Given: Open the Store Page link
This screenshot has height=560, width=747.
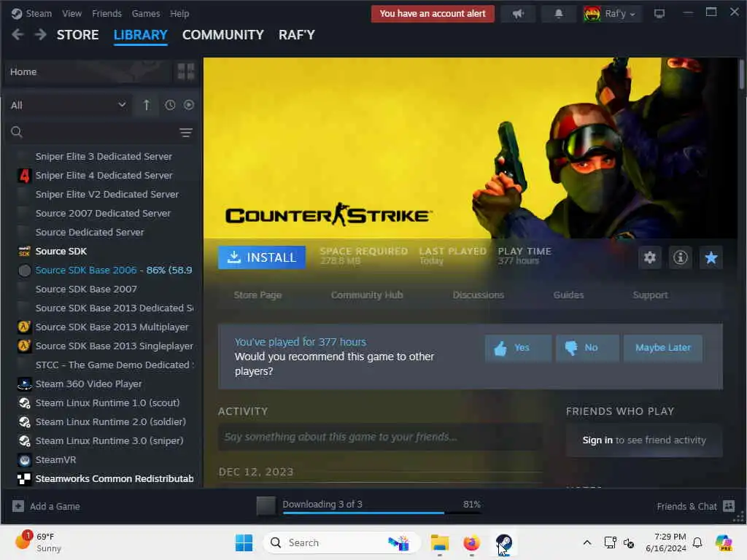Looking at the screenshot, I should pyautogui.click(x=258, y=295).
